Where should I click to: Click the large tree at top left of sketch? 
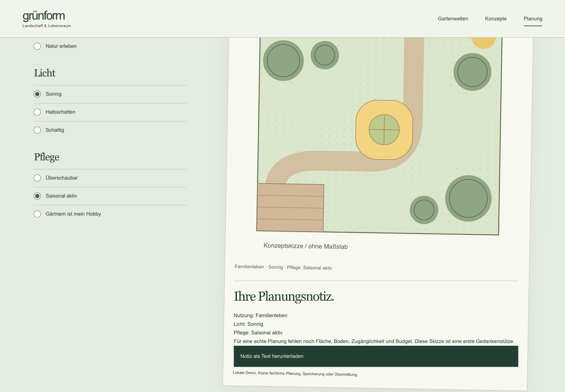tap(283, 61)
